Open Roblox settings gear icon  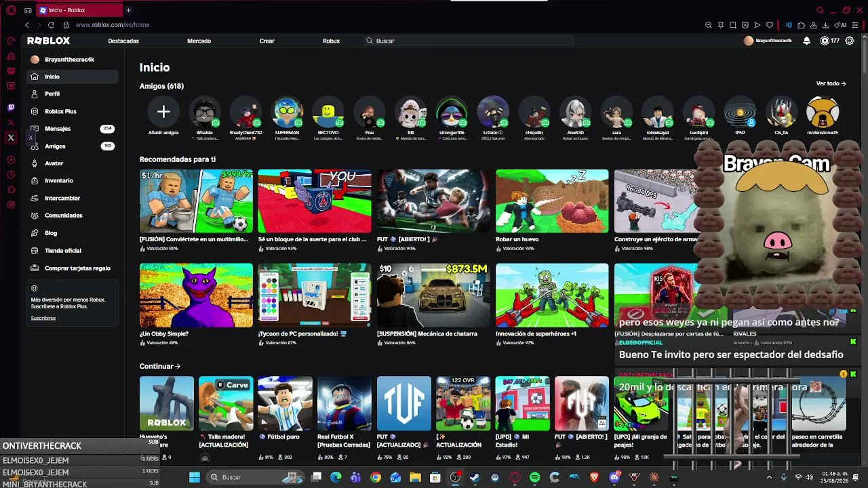click(850, 41)
